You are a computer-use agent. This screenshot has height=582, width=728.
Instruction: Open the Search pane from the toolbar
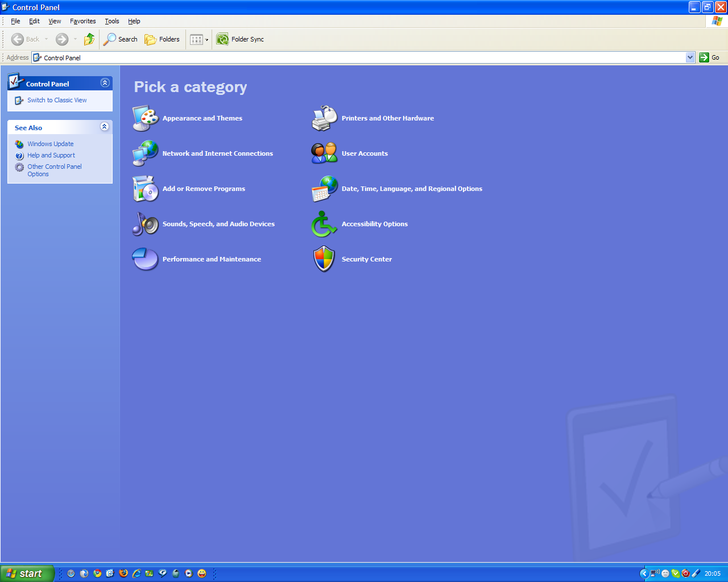121,39
